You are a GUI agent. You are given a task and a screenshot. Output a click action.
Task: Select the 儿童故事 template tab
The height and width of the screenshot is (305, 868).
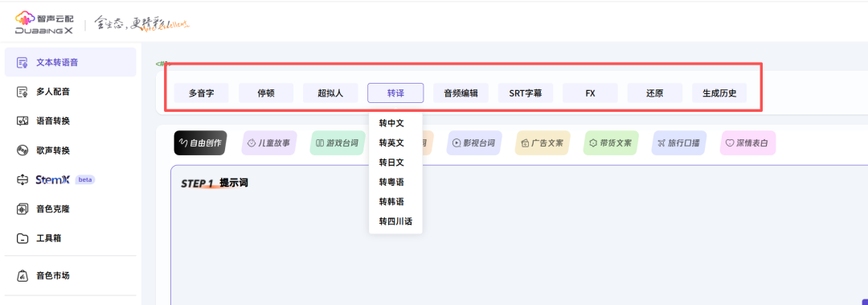(268, 143)
